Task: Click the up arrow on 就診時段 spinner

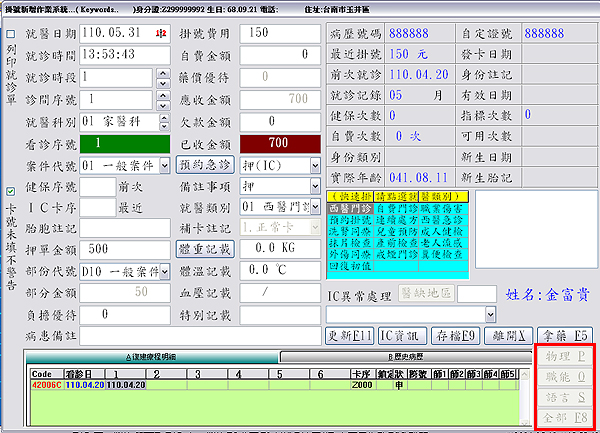Action: 161,72
